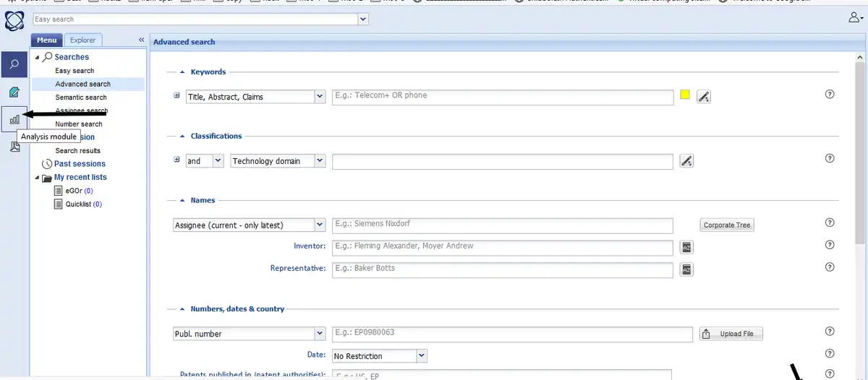The image size is (868, 380).
Task: Click the Upload File button
Action: click(731, 334)
